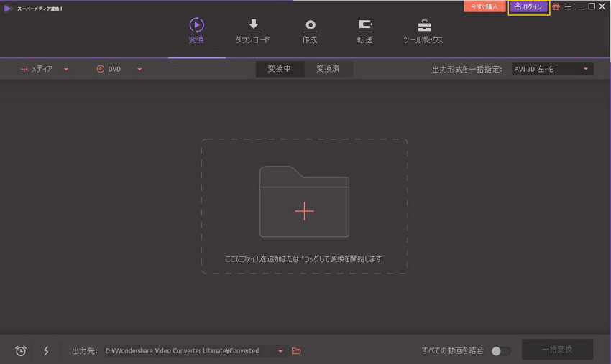Click the app logo in title bar
This screenshot has width=611, height=364.
tap(8, 8)
